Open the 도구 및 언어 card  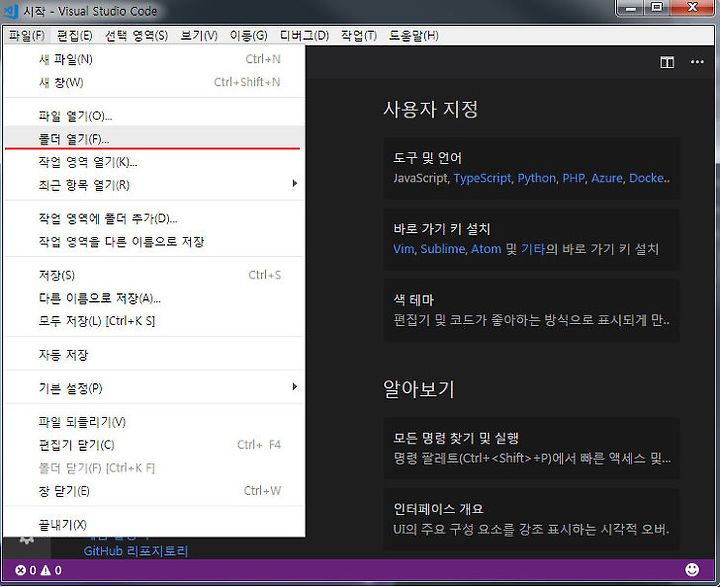pos(531,168)
